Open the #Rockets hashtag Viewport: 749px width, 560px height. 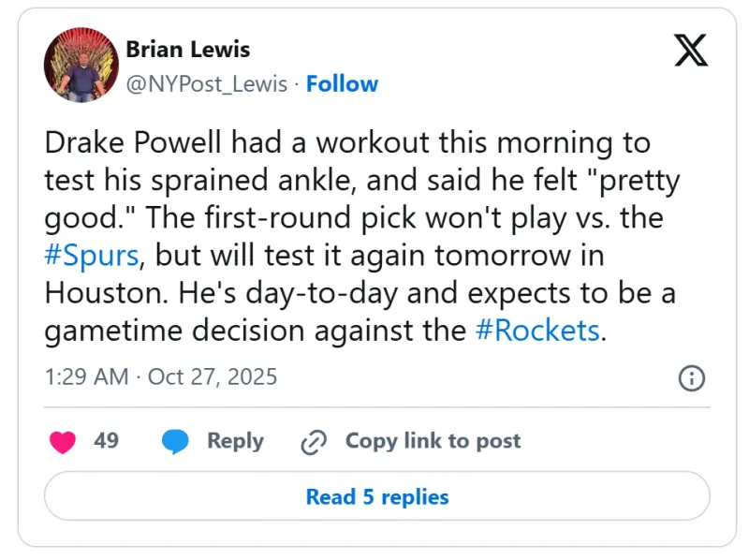pos(537,331)
